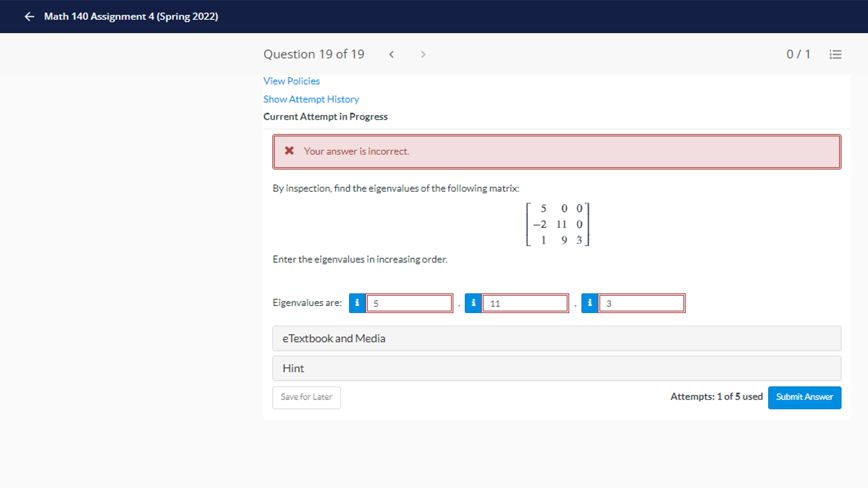Click Save for Later

point(306,397)
